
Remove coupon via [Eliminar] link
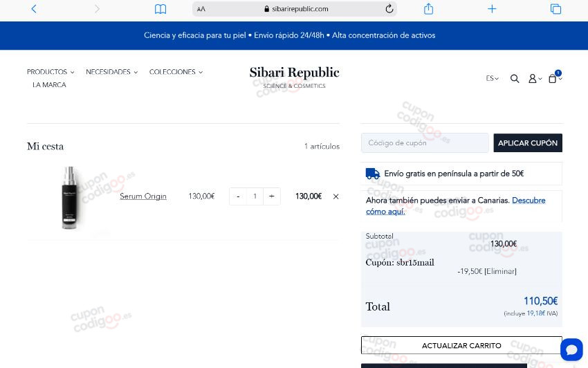click(x=500, y=271)
